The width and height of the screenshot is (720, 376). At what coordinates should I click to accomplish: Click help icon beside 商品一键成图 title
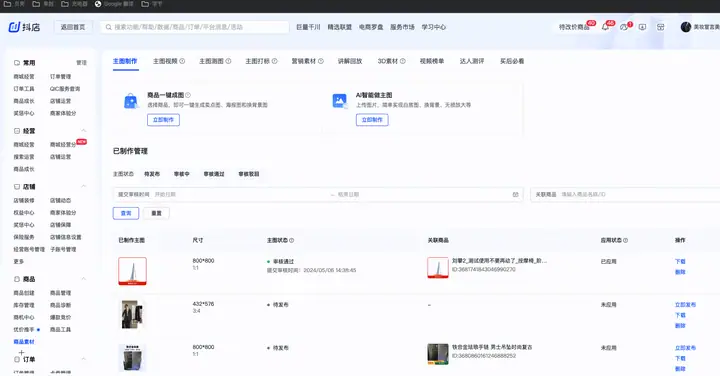pos(188,95)
